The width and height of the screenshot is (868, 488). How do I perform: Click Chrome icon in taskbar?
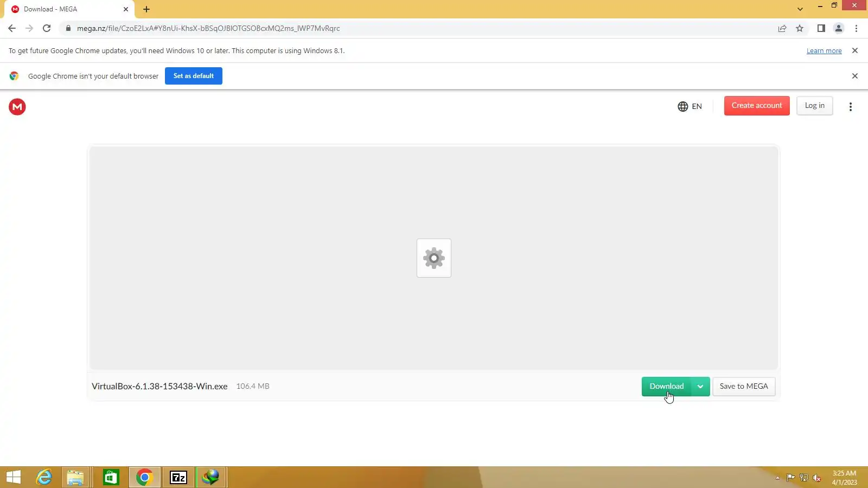pos(144,477)
